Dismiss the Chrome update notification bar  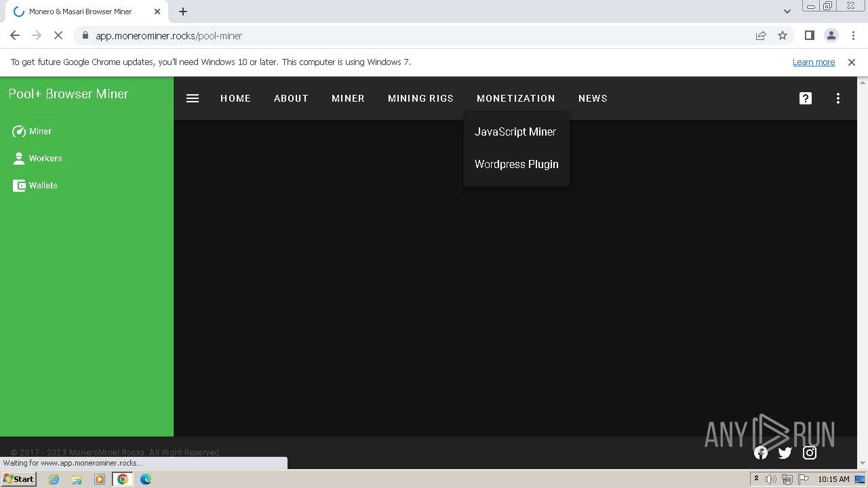click(852, 62)
